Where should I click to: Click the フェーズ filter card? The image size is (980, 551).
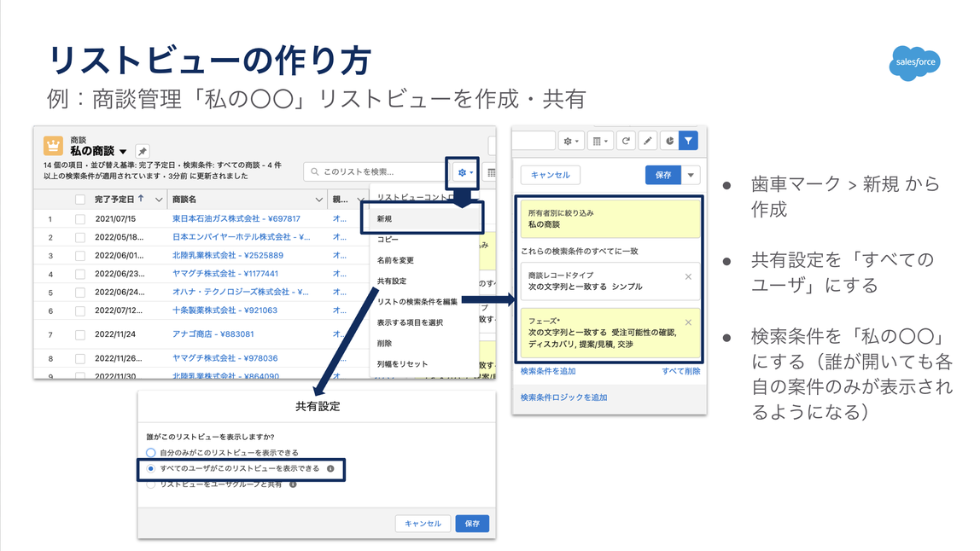610,333
